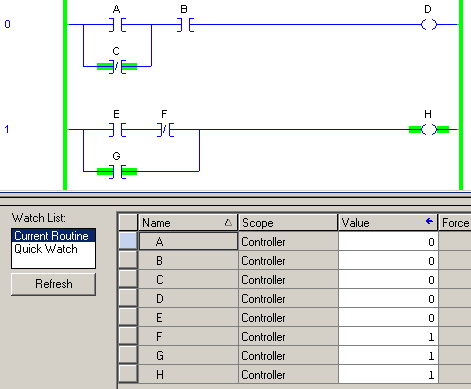Viewport: 471px width, 389px height.
Task: Select normally closed contact F
Action: click(165, 130)
